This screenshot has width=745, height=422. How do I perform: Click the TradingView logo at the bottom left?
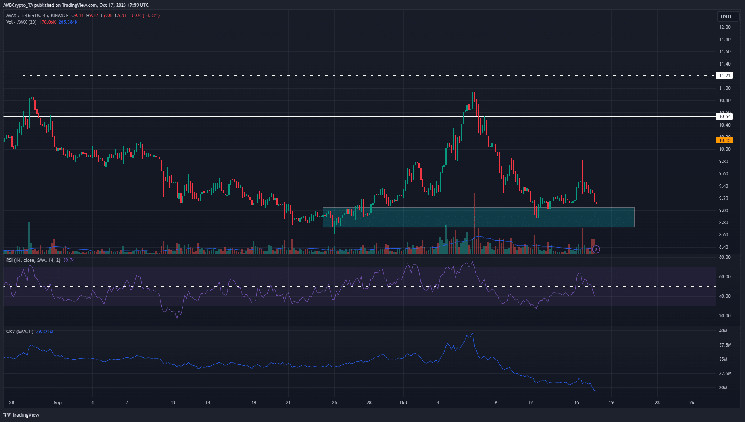coord(21,415)
